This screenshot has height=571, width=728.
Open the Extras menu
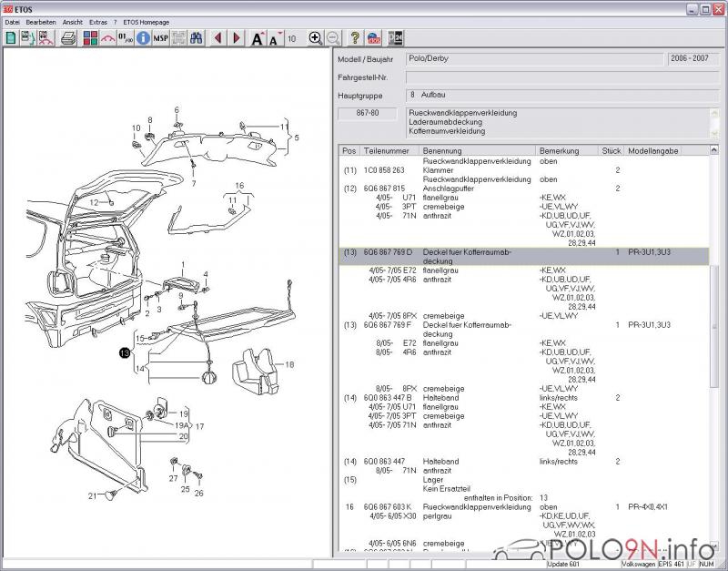point(98,22)
